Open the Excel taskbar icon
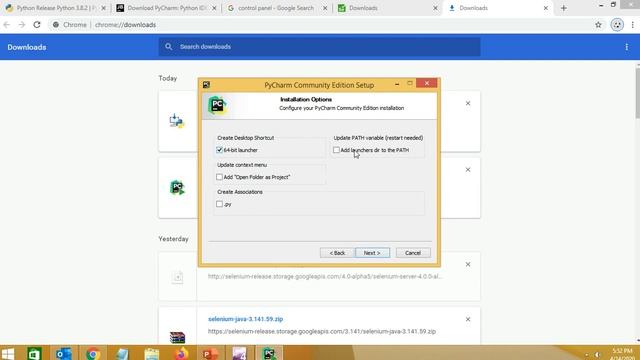 click(x=34, y=353)
